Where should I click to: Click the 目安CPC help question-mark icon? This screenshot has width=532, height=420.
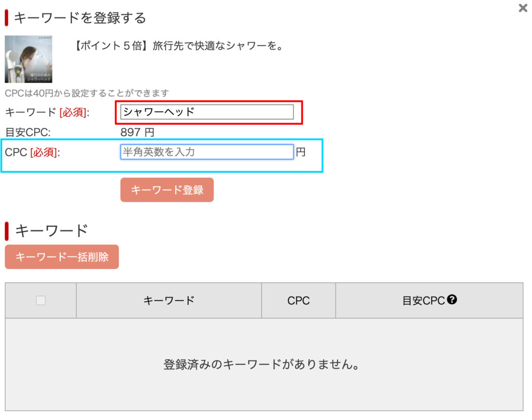tap(451, 300)
